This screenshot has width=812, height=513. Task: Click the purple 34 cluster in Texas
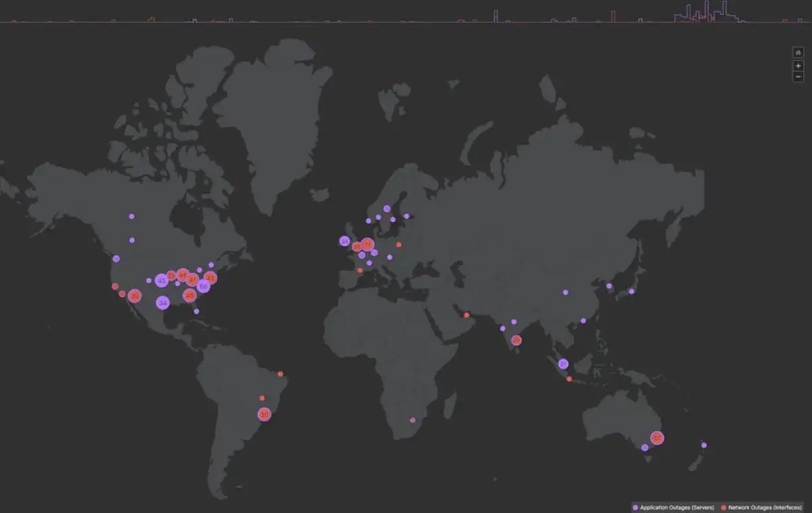(x=162, y=303)
